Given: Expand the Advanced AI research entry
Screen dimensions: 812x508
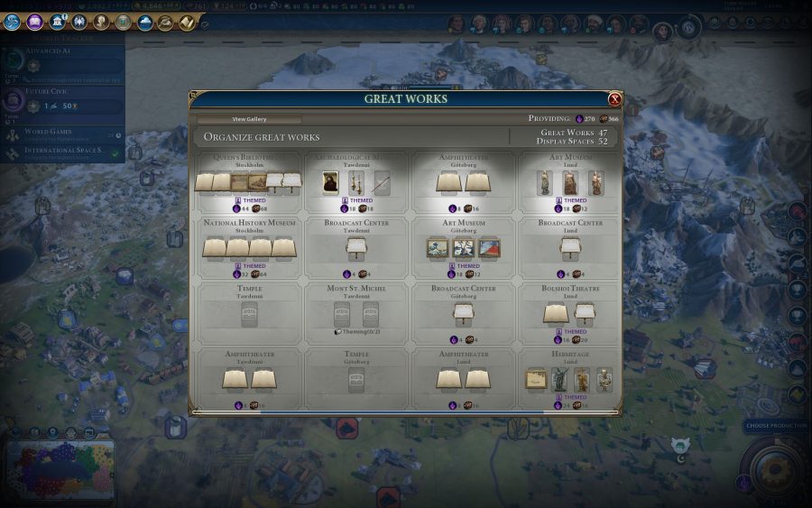Looking at the screenshot, I should pos(62,65).
